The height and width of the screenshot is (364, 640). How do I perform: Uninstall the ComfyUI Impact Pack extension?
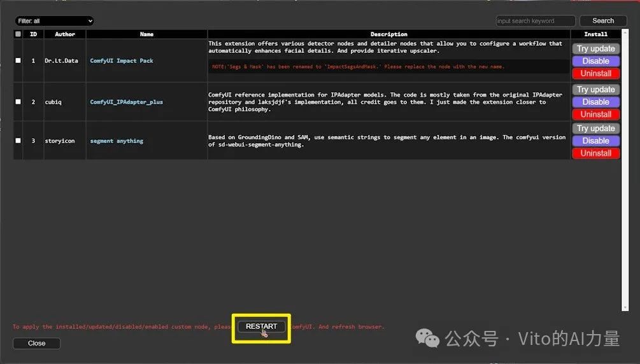pos(596,73)
